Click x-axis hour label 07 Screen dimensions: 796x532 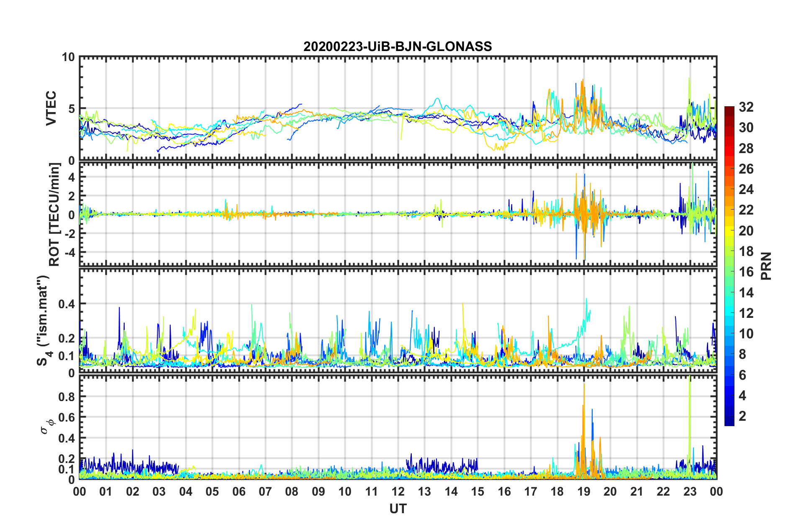point(265,491)
